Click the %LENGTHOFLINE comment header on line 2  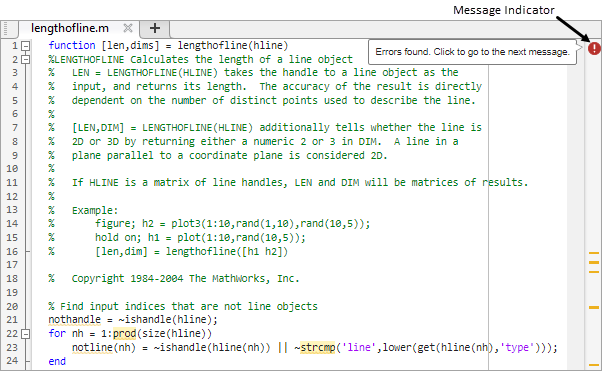(200, 60)
